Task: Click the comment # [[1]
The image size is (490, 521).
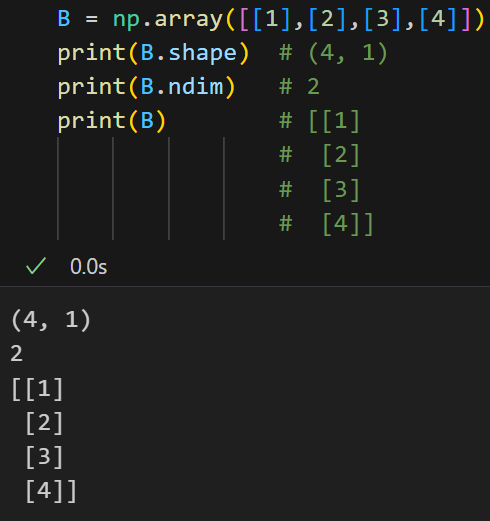Action: pos(319,121)
